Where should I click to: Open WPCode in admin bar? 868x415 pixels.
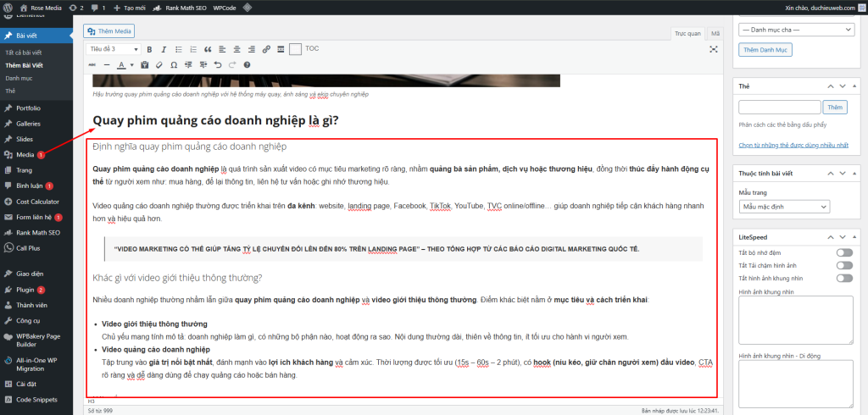pos(223,8)
